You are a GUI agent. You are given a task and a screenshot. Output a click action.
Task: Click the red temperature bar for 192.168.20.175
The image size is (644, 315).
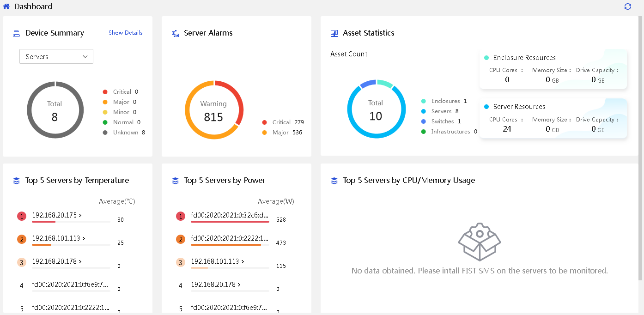[43, 222]
